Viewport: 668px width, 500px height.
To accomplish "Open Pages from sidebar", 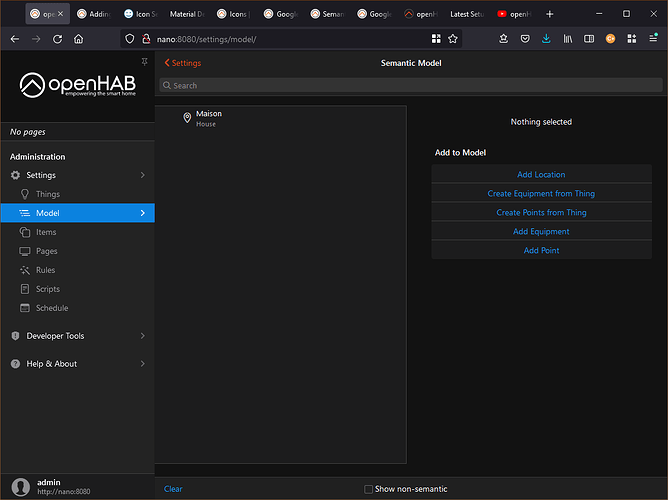I will point(78,251).
